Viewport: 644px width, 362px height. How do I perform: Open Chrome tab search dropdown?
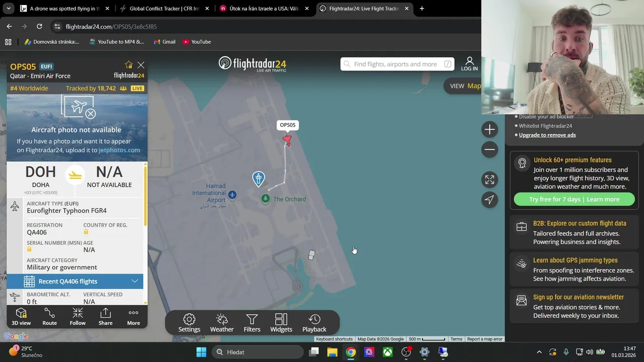[9, 9]
